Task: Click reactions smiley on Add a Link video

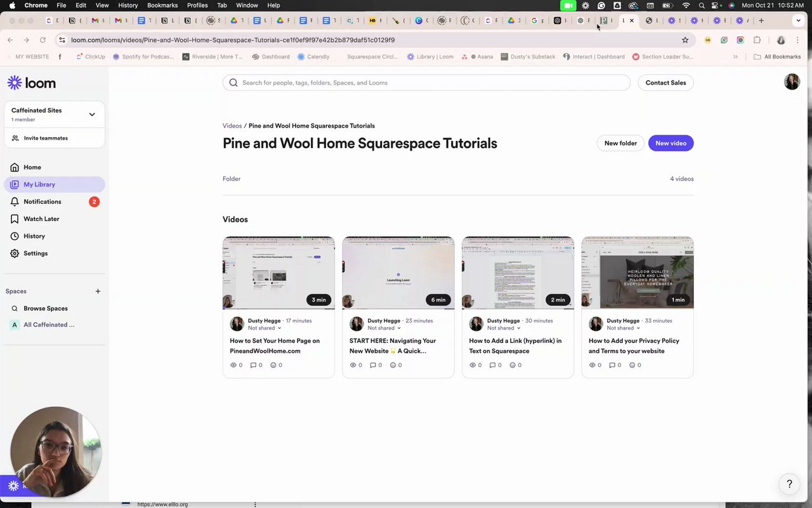Action: (513, 365)
